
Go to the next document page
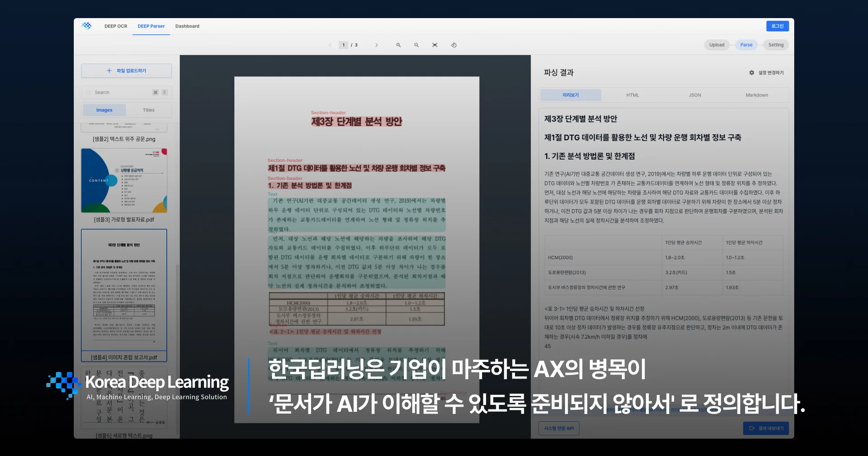tap(377, 45)
